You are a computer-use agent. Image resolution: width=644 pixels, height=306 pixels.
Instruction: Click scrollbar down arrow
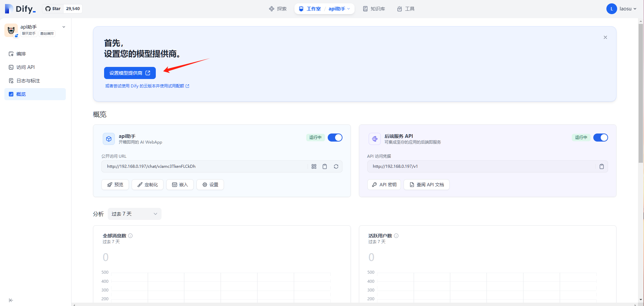pos(641,299)
